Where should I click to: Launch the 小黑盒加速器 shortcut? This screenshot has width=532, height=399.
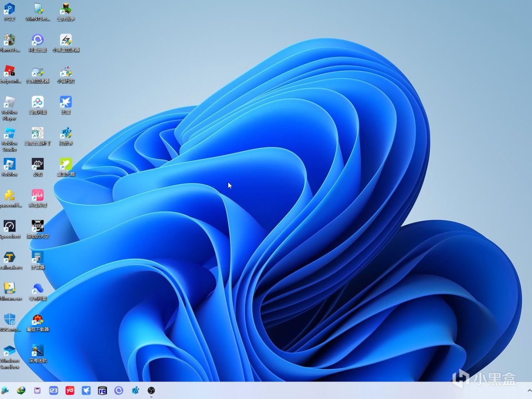pos(66,43)
